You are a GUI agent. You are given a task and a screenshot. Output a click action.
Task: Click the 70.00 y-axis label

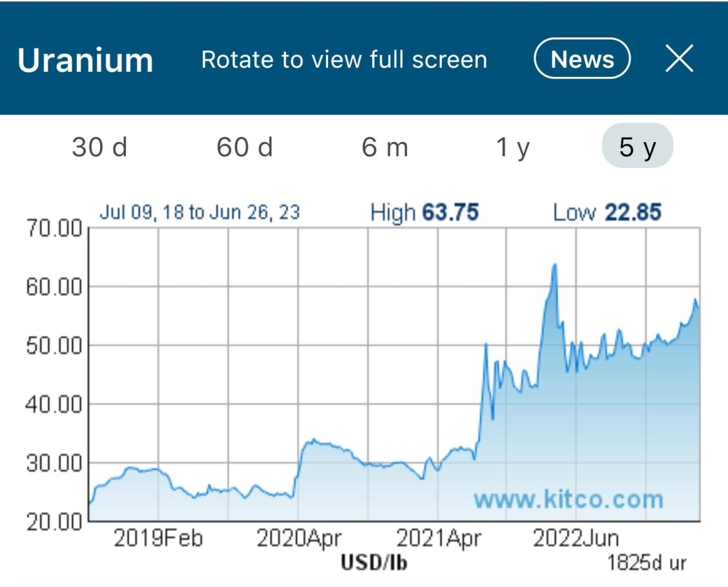[54, 229]
